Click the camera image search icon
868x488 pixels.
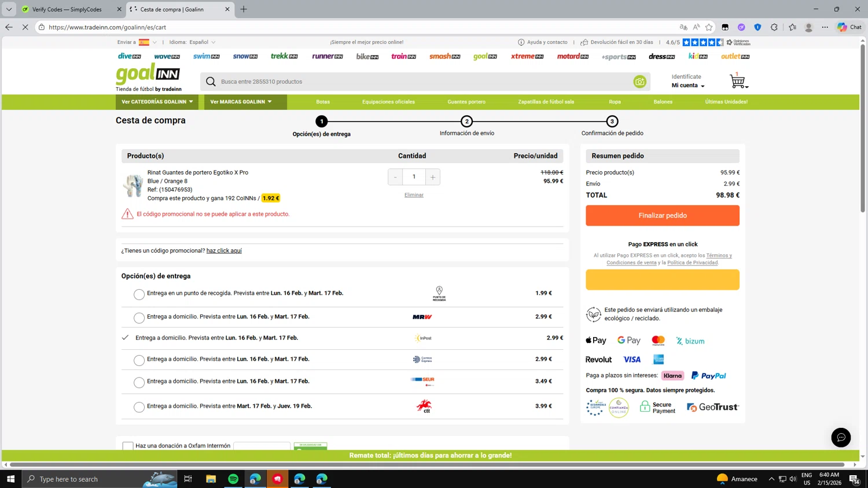(x=639, y=82)
